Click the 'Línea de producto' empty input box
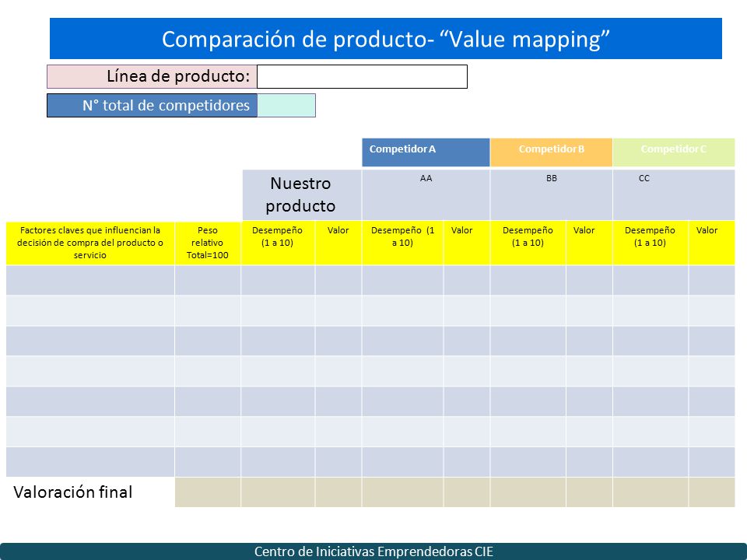 click(x=362, y=77)
